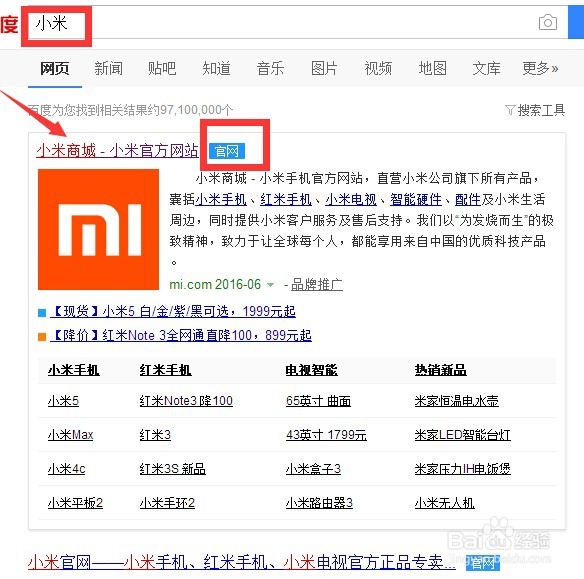Follow 小米手机 link in description

coord(221,200)
